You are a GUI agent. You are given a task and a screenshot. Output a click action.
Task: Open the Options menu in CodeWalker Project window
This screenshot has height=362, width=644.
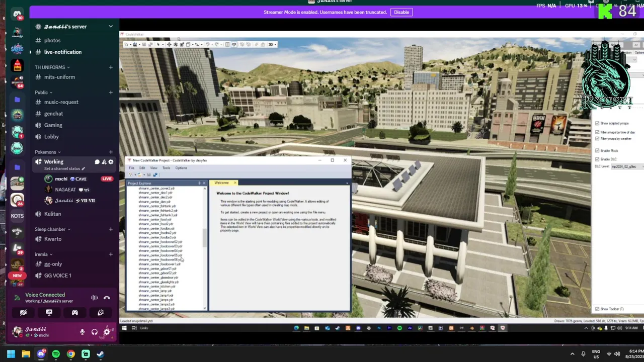(x=181, y=168)
